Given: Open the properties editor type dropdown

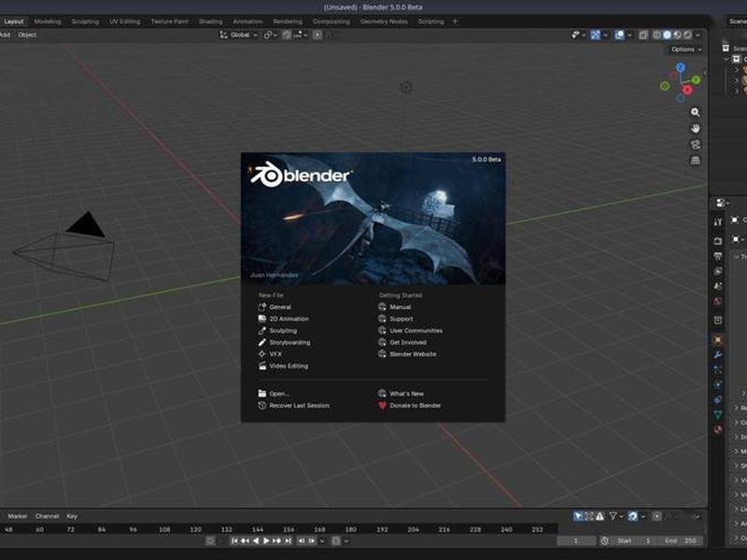Looking at the screenshot, I should (723, 203).
